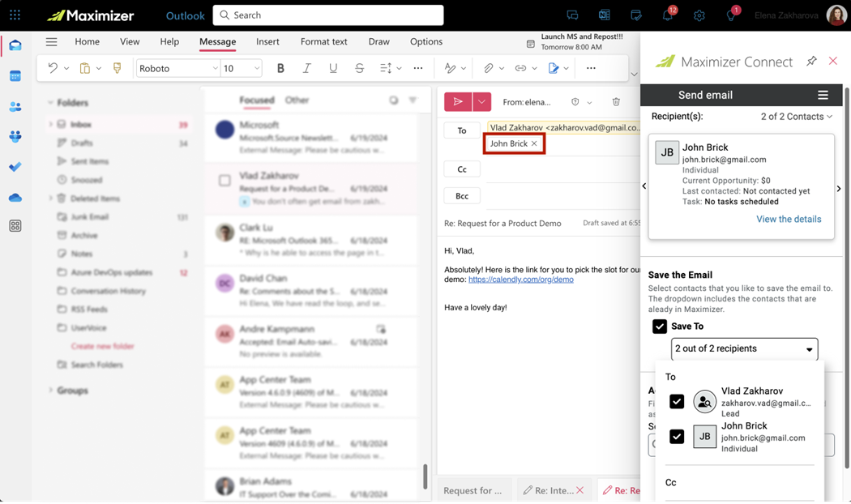Click the paste clipboard icon
The width and height of the screenshot is (851, 504).
click(x=84, y=68)
